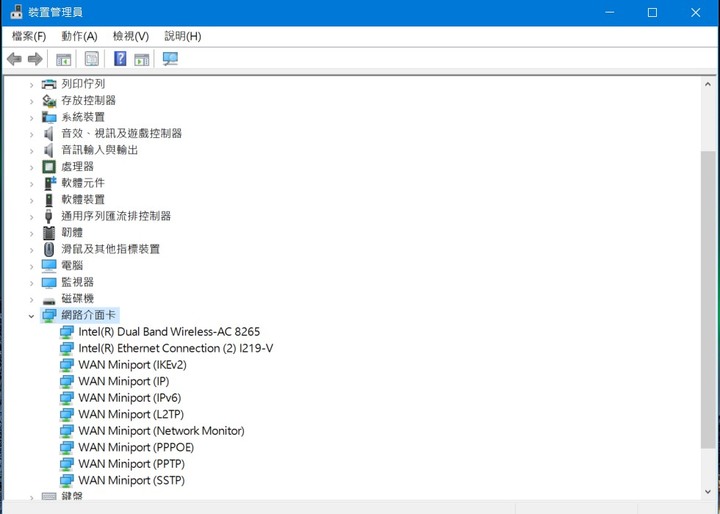The height and width of the screenshot is (514, 720).
Task: Expand the 音訊輸入與輸出 category
Action: [x=31, y=151]
